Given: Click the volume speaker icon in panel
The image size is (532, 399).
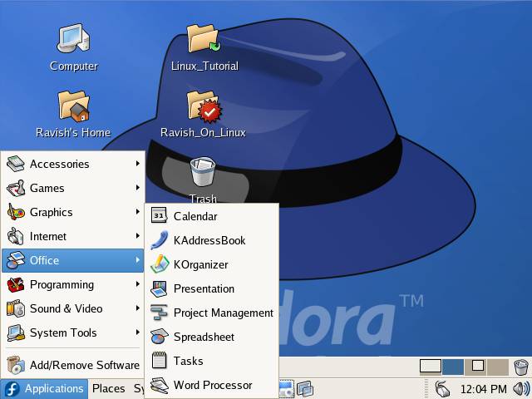Looking at the screenshot, I should (521, 388).
